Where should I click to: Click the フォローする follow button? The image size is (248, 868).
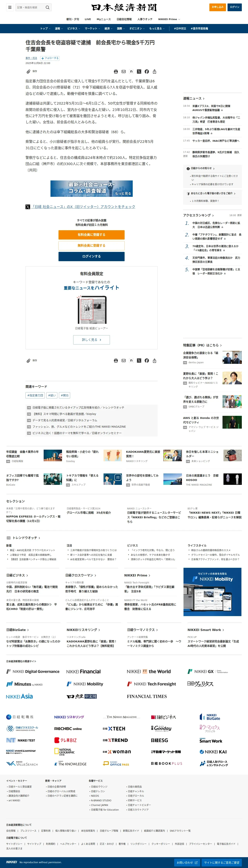[50, 58]
